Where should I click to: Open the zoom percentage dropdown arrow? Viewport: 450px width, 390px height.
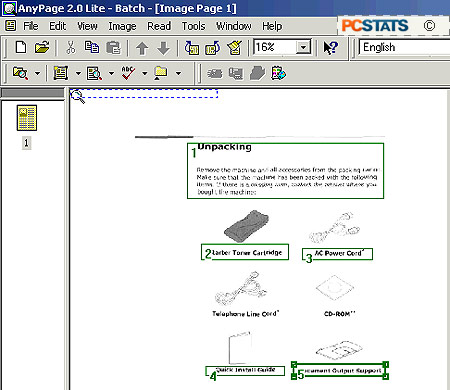pyautogui.click(x=303, y=47)
